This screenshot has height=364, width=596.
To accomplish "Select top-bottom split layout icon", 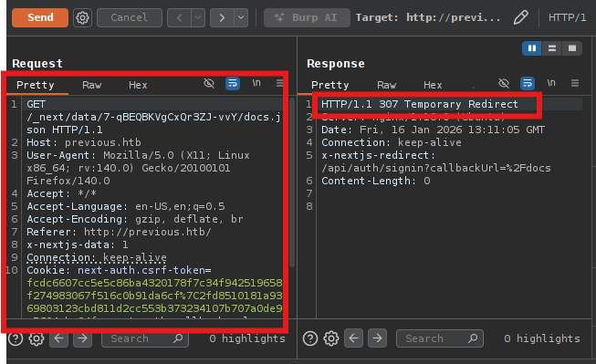I will (552, 48).
